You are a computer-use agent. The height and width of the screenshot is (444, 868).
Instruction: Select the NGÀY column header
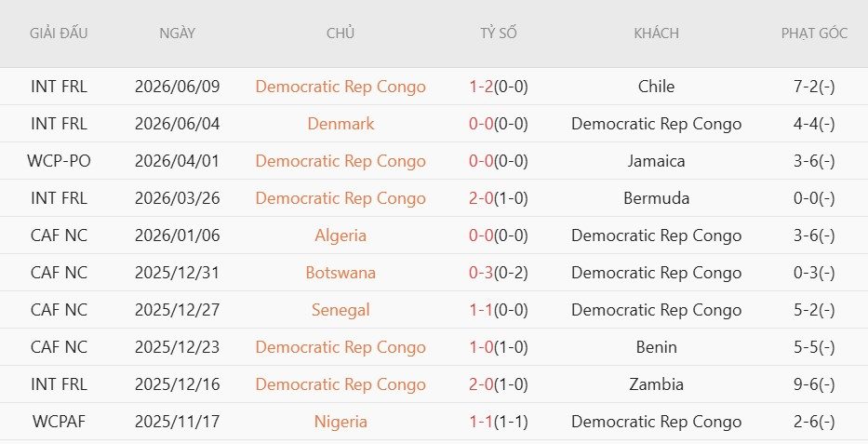[x=177, y=34]
